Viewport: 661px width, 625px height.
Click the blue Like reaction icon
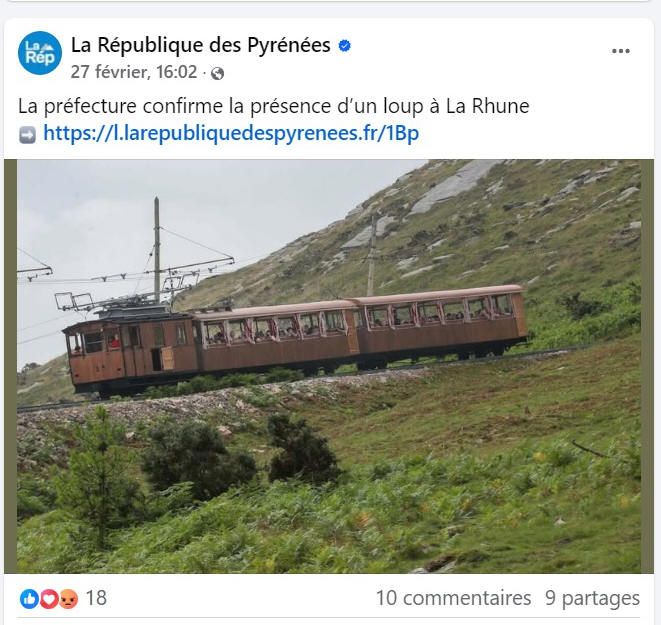pyautogui.click(x=29, y=598)
